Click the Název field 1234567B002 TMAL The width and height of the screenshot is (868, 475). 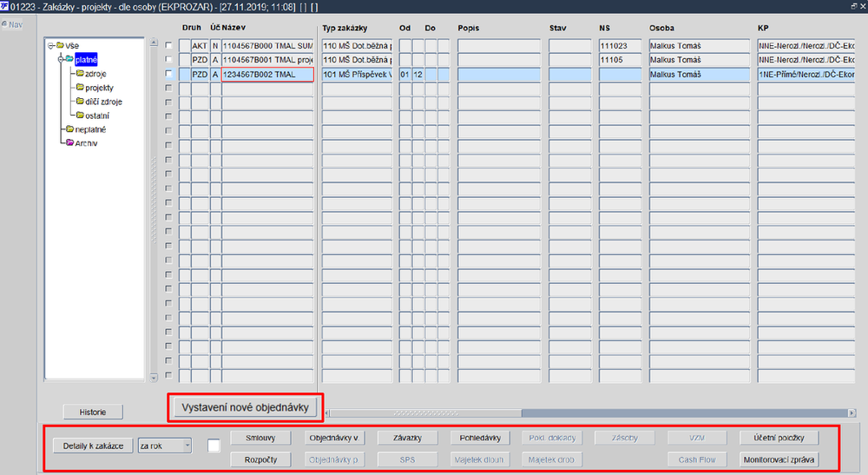[x=267, y=74]
